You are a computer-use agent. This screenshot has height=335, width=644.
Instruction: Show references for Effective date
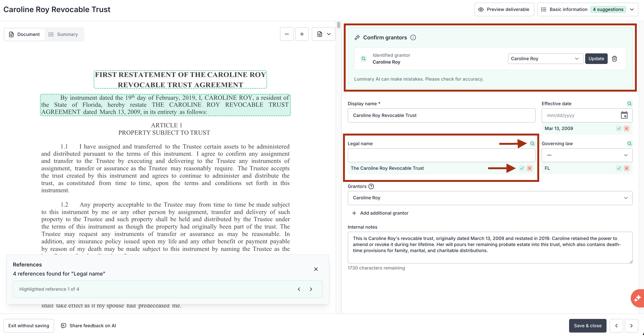629,104
